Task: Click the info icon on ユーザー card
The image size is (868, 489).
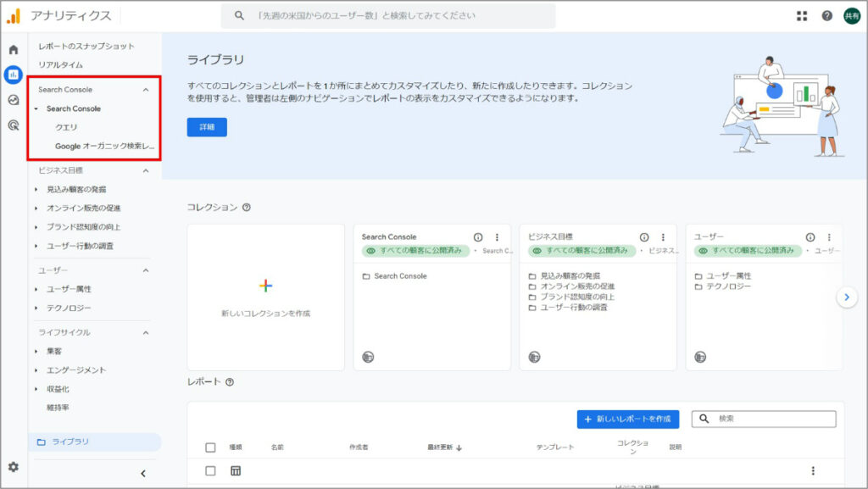Action: [x=810, y=237]
